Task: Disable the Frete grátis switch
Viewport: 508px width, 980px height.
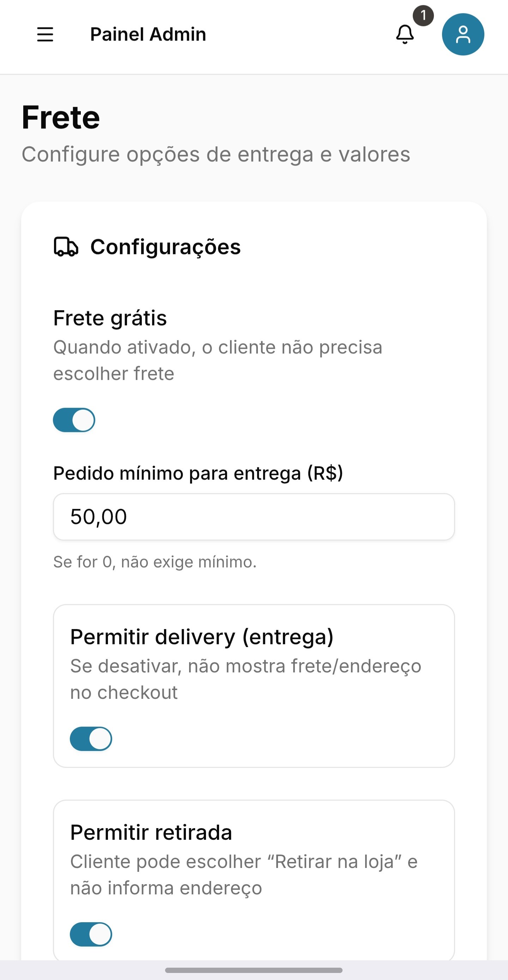Action: click(74, 420)
